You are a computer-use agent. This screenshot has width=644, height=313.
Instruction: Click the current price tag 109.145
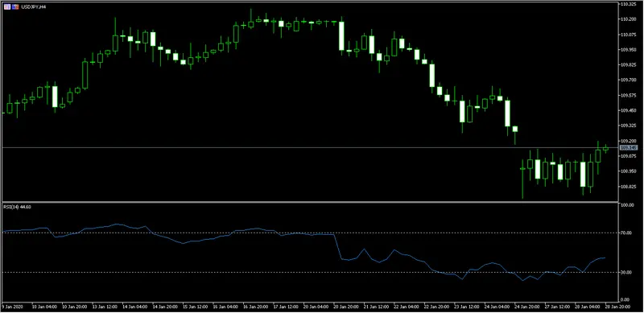627,147
